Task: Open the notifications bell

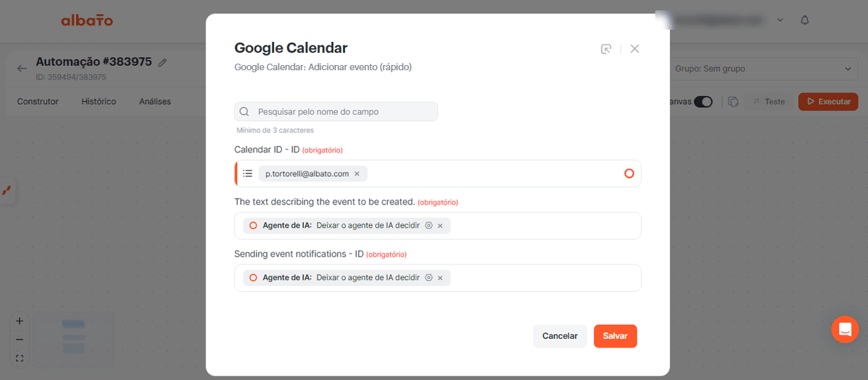Action: [x=804, y=20]
